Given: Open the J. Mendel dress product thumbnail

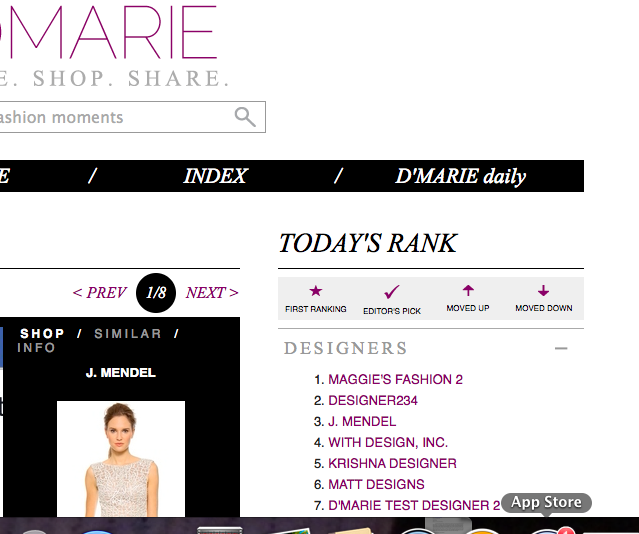Looking at the screenshot, I should click(x=121, y=459).
